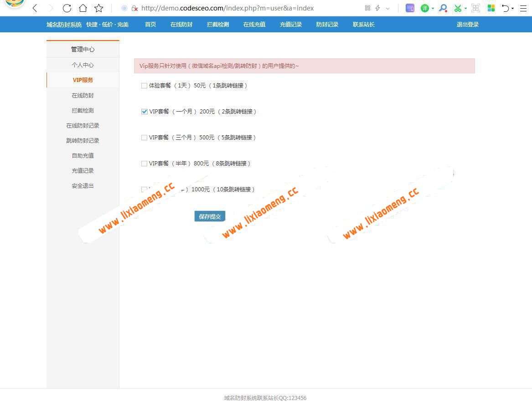The height and width of the screenshot is (410, 532).
Task: Open the scissors tool dropdown arrow
Action: coord(465,8)
